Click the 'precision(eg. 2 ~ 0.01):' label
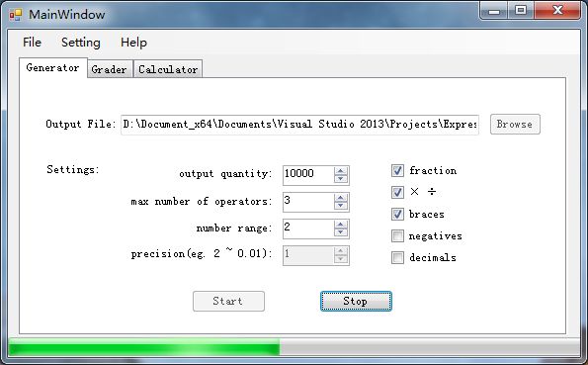Viewport: 588px width, 365px height. [202, 254]
